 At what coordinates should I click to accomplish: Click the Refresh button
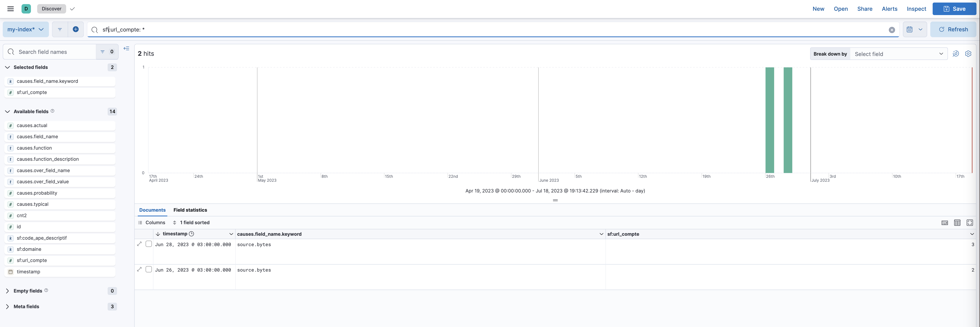point(953,29)
